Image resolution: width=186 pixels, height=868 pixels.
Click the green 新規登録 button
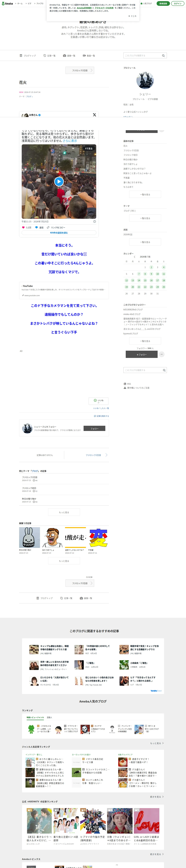pyautogui.click(x=163, y=3)
